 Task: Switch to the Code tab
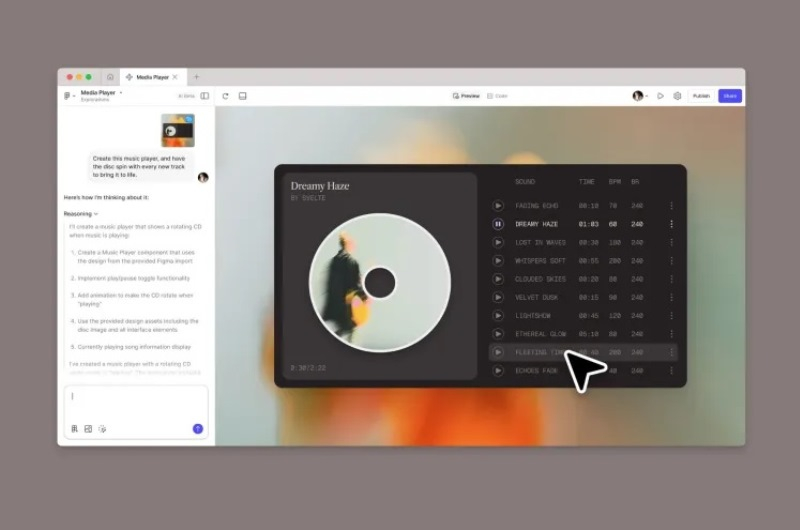pyautogui.click(x=497, y=96)
